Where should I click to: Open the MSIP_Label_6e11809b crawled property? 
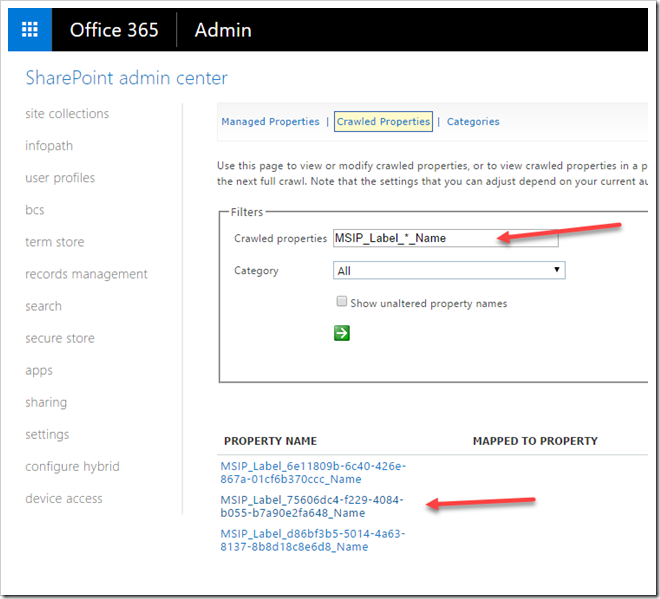click(313, 473)
